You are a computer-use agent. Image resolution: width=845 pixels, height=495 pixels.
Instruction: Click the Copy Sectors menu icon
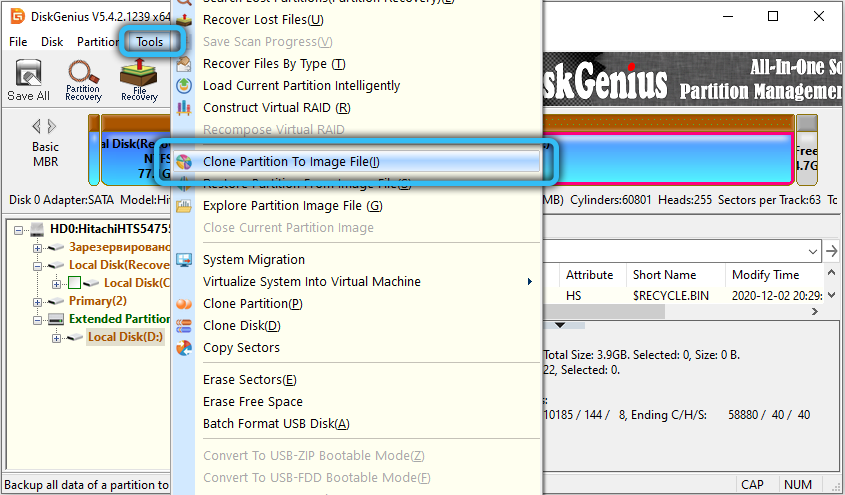click(x=184, y=348)
